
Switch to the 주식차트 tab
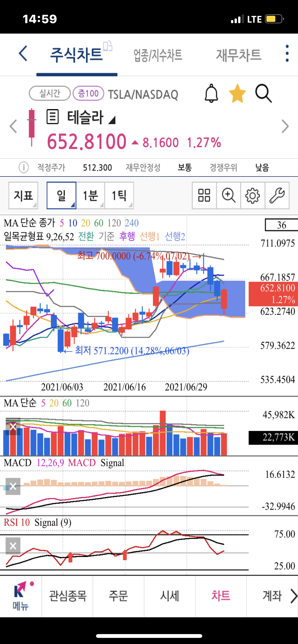tap(76, 55)
